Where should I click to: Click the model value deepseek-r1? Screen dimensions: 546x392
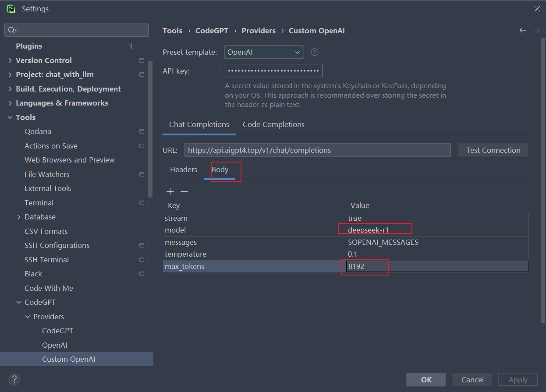pyautogui.click(x=437, y=230)
